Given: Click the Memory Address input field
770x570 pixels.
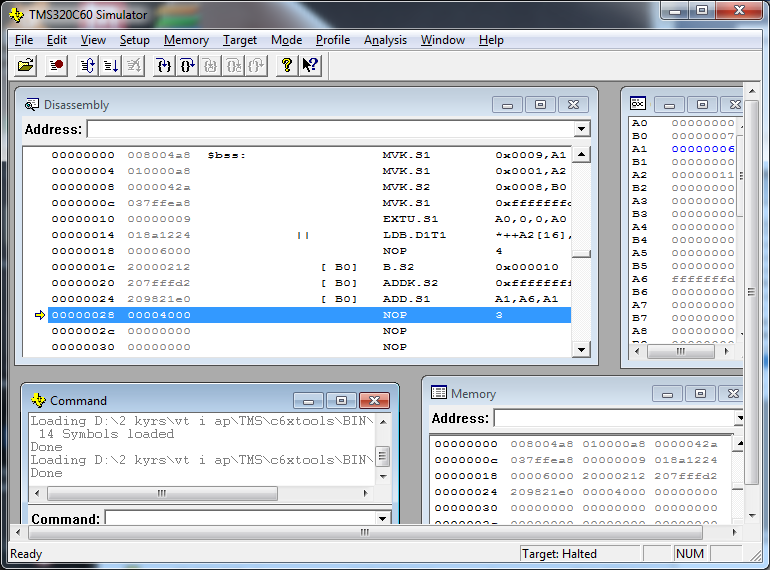Looking at the screenshot, I should [614, 418].
